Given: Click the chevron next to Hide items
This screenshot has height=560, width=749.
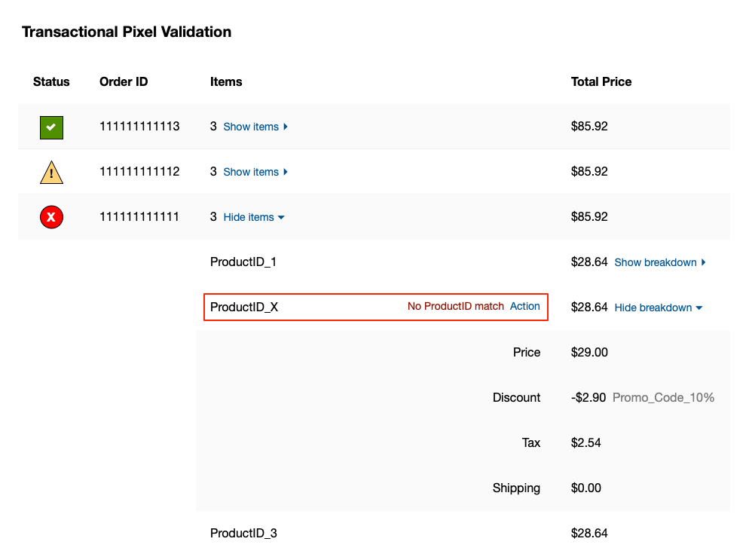Looking at the screenshot, I should click(282, 217).
